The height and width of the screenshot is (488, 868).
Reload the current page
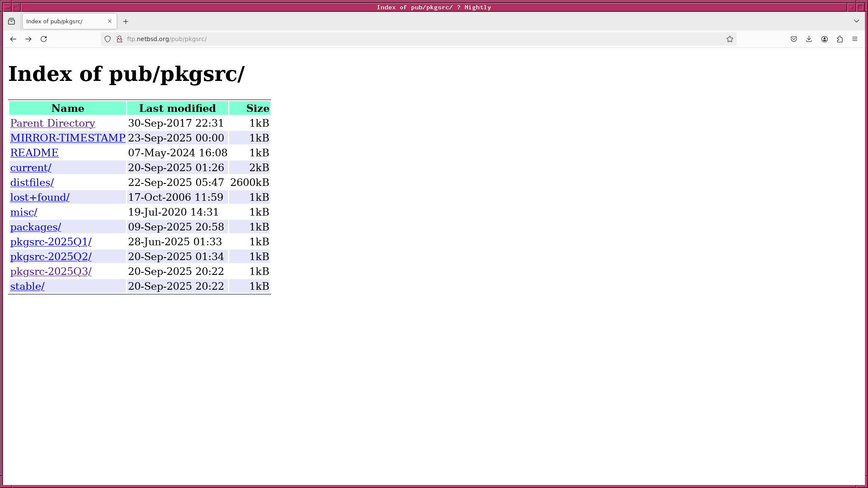point(44,39)
